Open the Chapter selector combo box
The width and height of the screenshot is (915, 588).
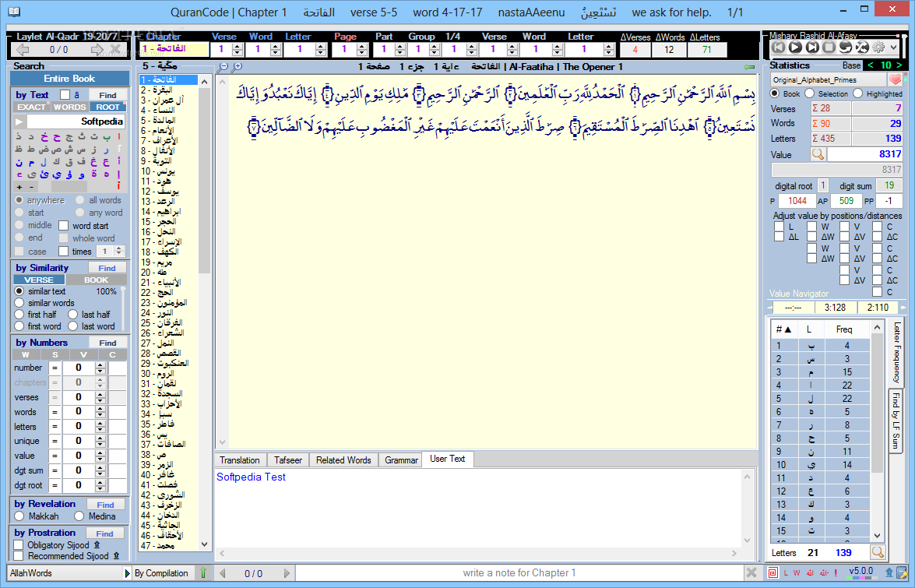[x=174, y=50]
